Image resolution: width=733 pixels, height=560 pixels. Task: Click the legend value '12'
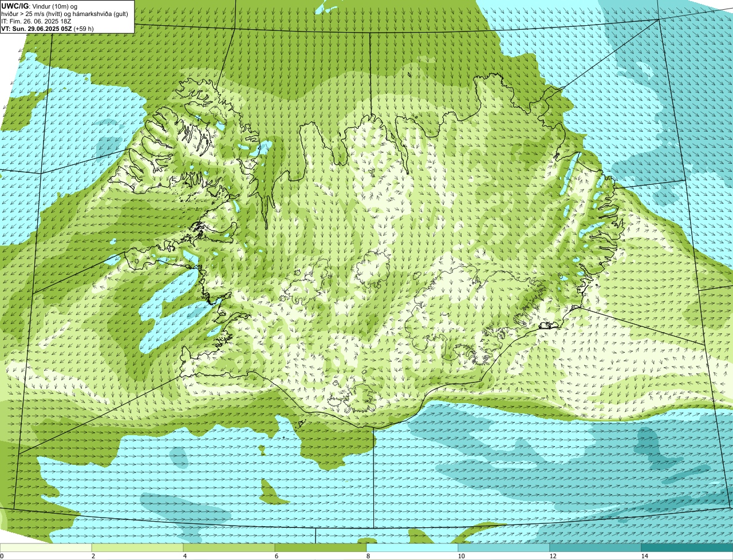pyautogui.click(x=553, y=556)
